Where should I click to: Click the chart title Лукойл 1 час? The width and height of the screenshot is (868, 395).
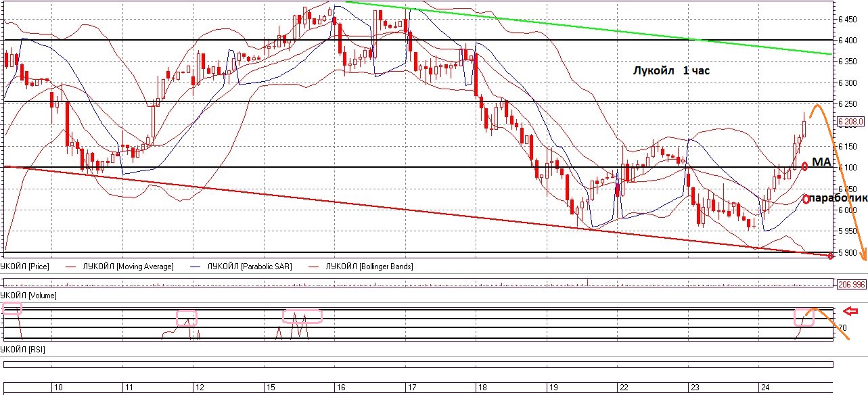(671, 70)
